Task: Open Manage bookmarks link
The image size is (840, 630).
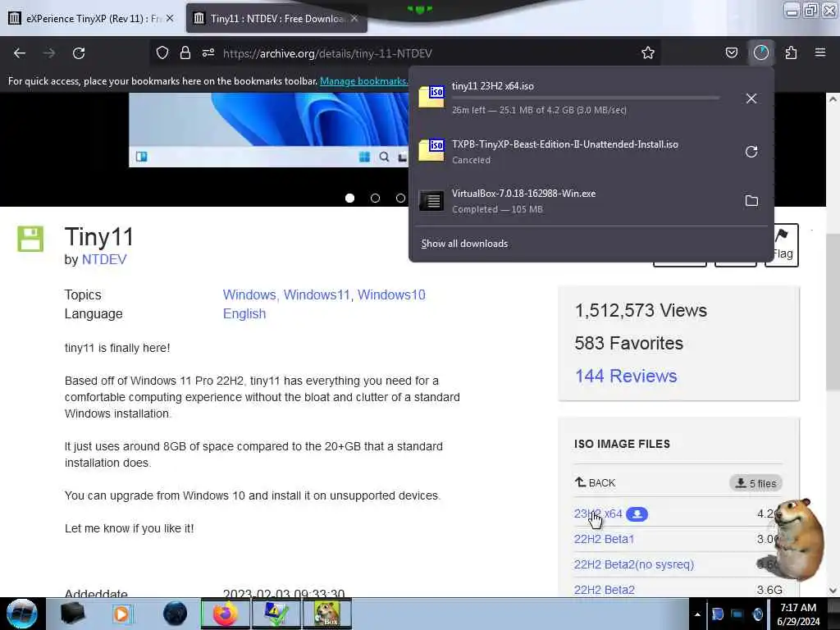Action: (x=363, y=81)
